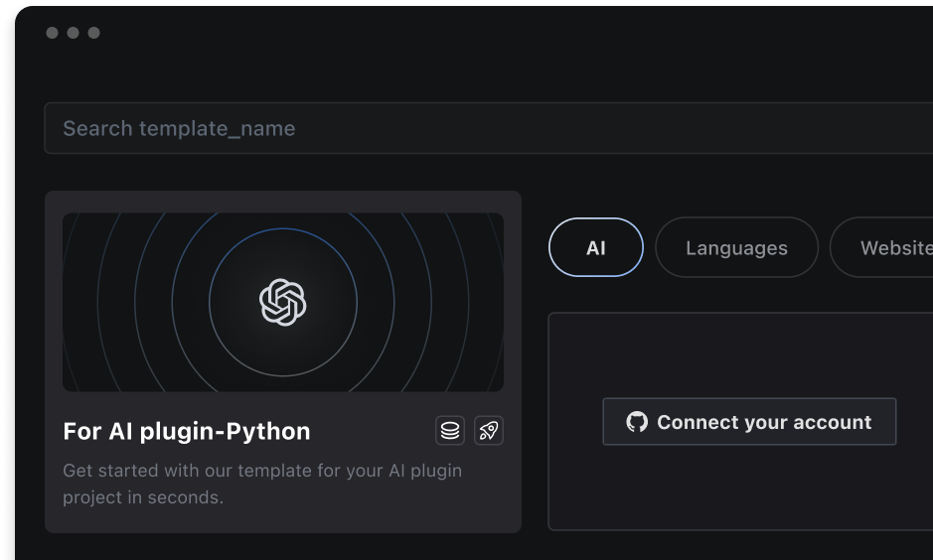Click the first window control dot
933x560 pixels.
(x=53, y=33)
